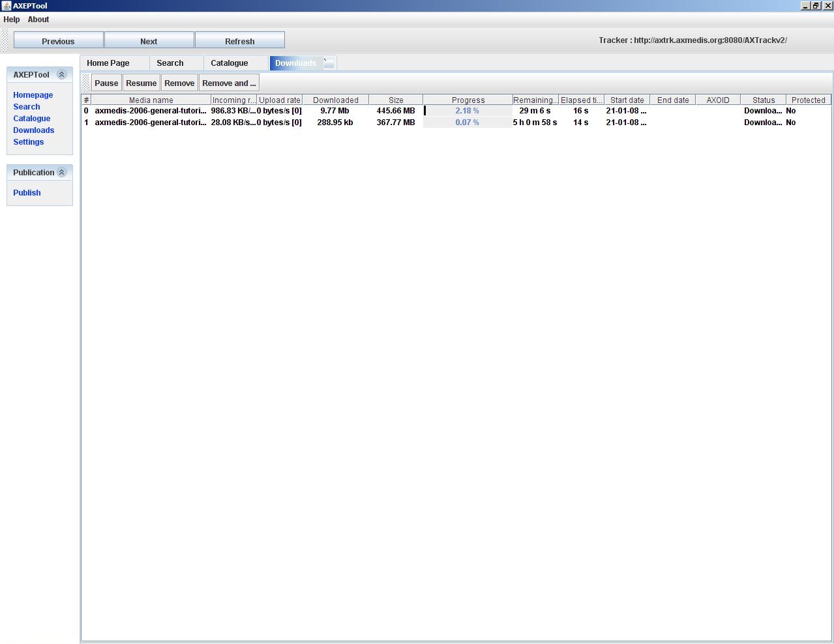Pause the selected download
This screenshot has width=834, height=644.
pyautogui.click(x=106, y=82)
